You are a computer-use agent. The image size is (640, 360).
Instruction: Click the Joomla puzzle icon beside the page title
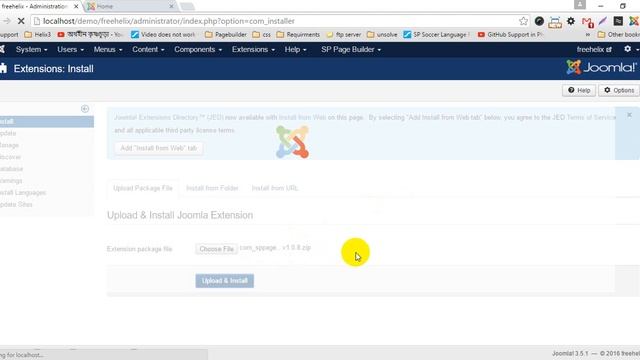[4, 68]
